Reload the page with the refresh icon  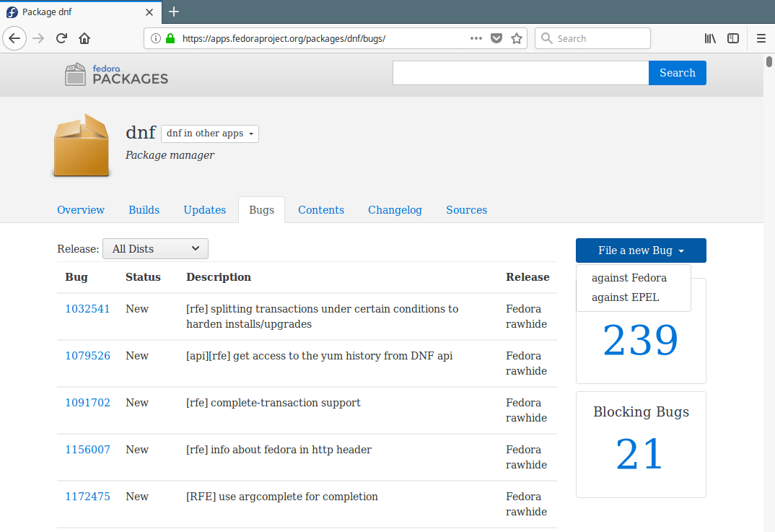pyautogui.click(x=62, y=38)
